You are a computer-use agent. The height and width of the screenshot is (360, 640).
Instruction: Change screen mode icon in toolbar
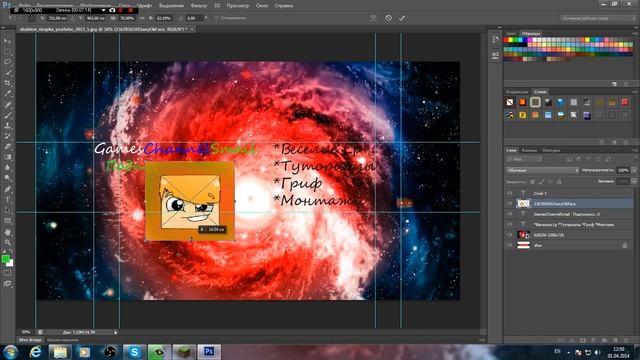tap(7, 284)
